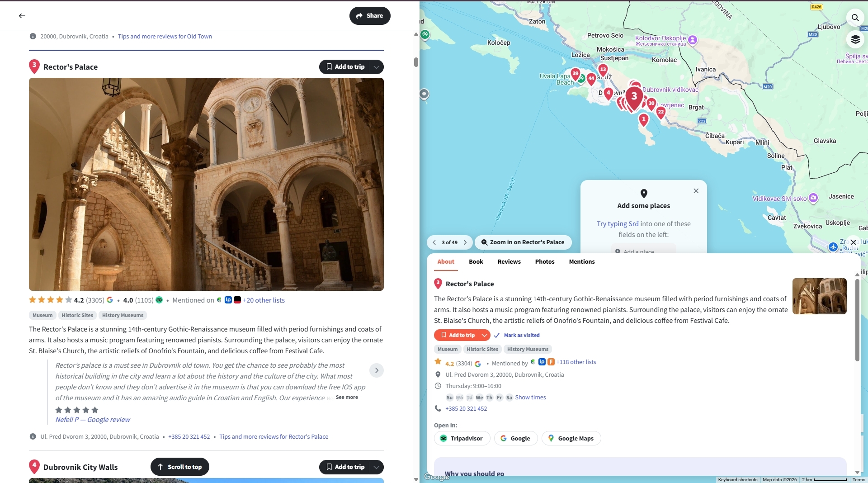Expand the red Add to trip dropdown arrow
Image resolution: width=868 pixels, height=483 pixels.
[484, 335]
